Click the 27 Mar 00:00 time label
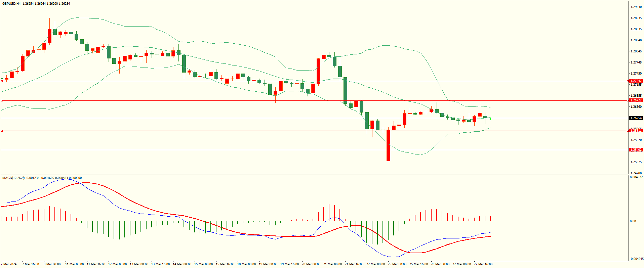This screenshot has height=268, width=644. point(461,264)
